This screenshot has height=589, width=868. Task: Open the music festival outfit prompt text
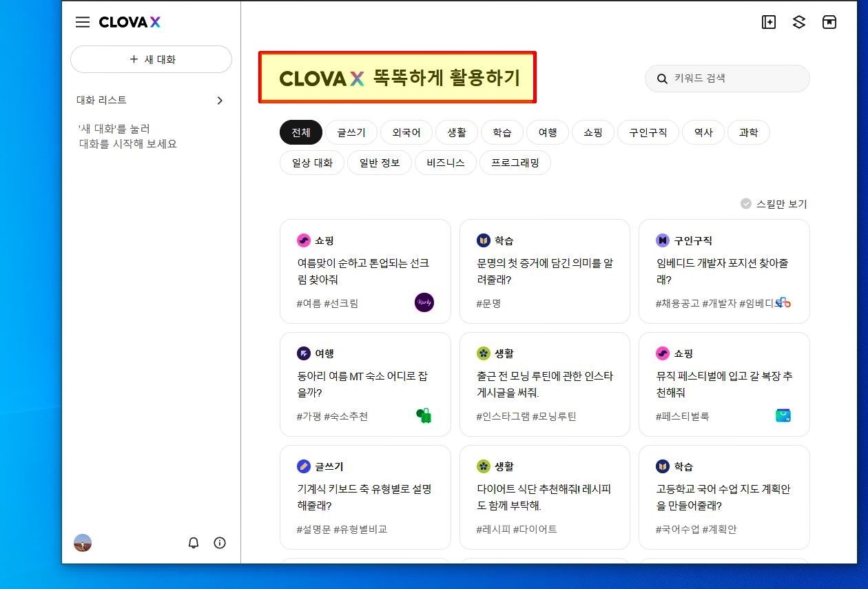point(724,384)
